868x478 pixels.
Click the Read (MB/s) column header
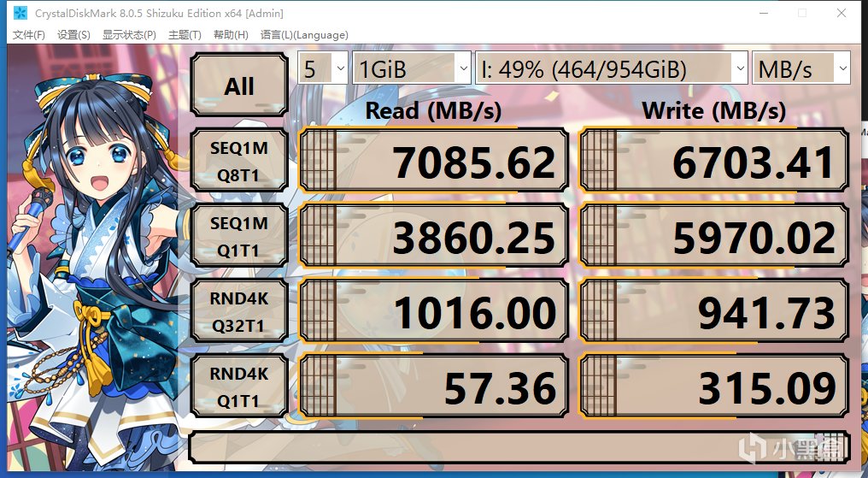433,111
